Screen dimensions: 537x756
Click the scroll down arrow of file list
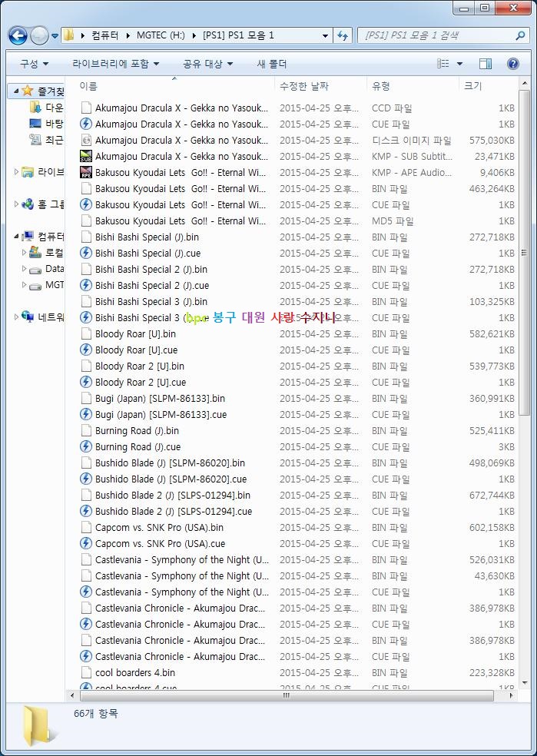tap(524, 683)
